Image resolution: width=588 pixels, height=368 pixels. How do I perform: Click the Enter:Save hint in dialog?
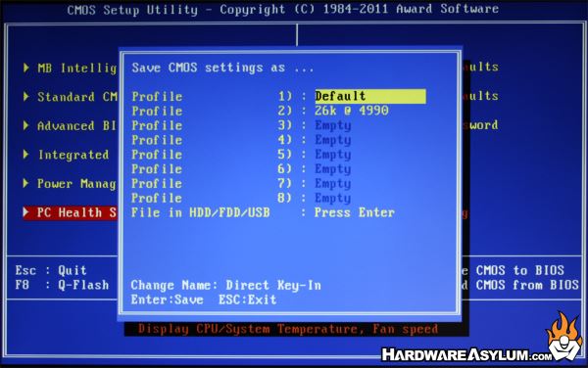(x=168, y=299)
